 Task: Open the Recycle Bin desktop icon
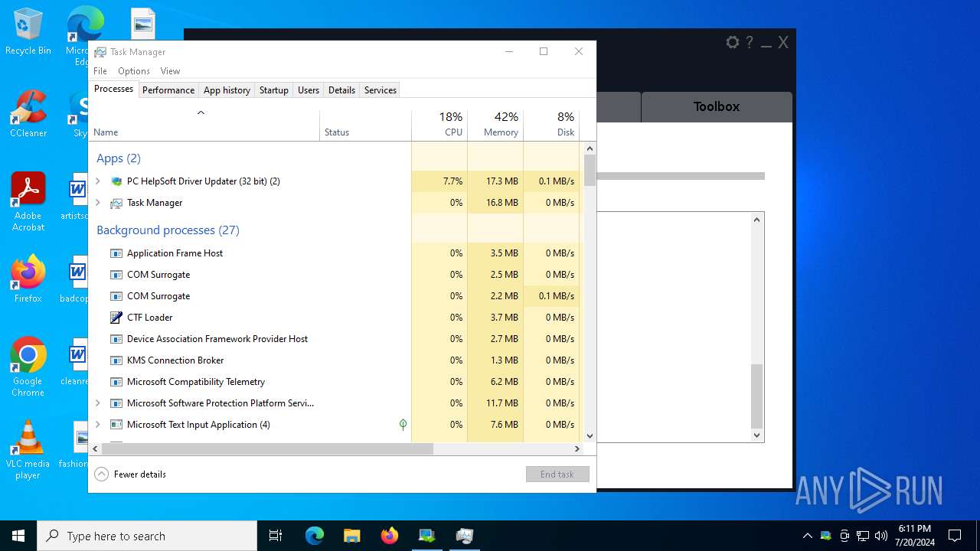tap(28, 32)
